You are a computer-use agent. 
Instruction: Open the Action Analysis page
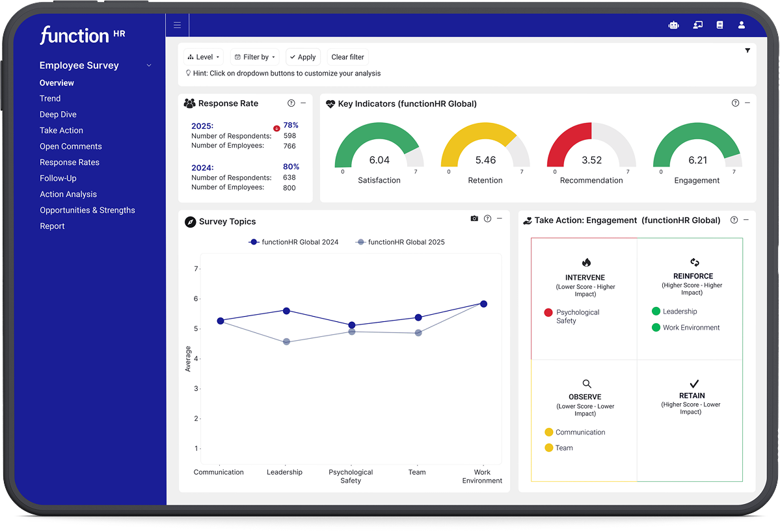pyautogui.click(x=68, y=194)
